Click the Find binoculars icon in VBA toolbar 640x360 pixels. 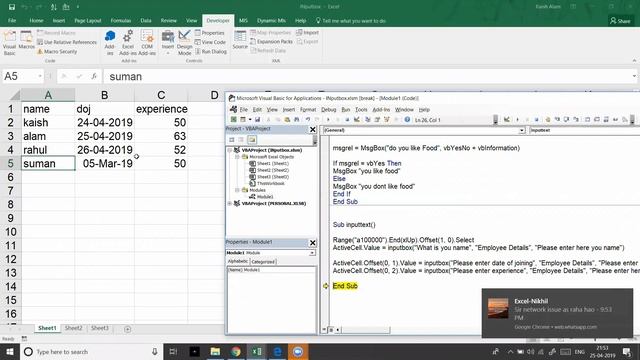coord(297,120)
